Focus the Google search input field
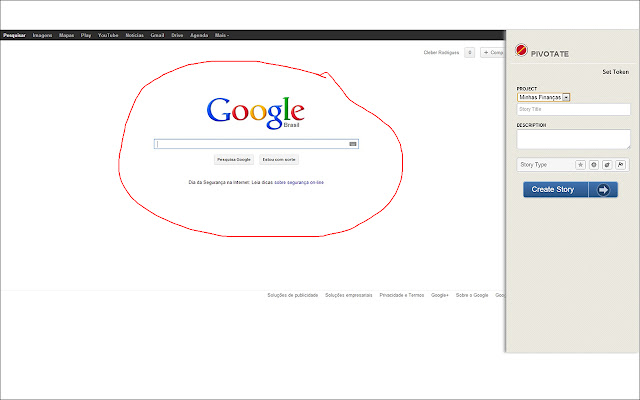The width and height of the screenshot is (640, 400). coord(256,144)
